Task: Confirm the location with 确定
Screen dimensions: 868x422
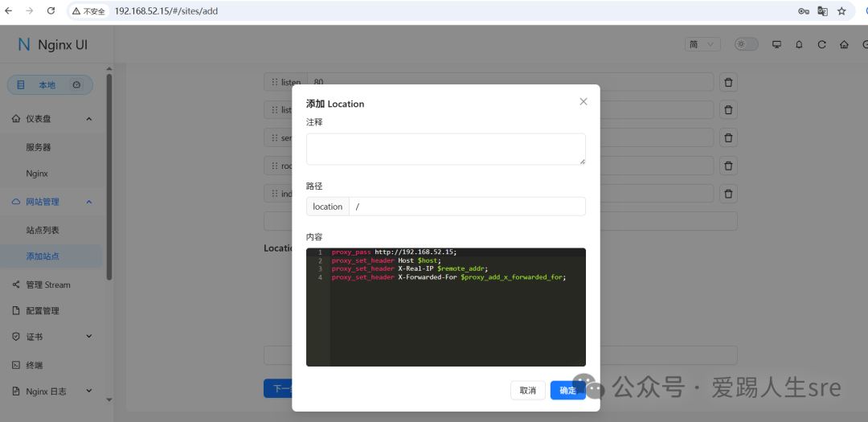Action: [x=568, y=391]
